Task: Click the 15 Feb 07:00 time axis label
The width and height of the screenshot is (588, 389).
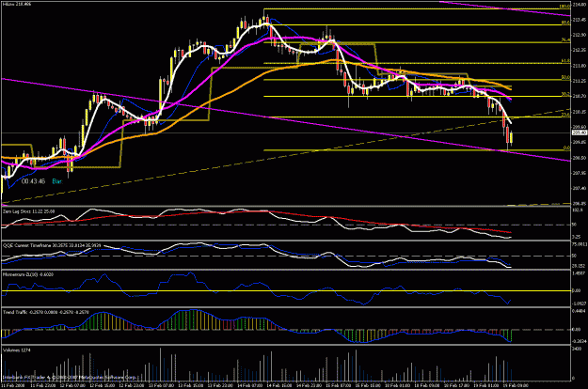Action: click(337, 385)
